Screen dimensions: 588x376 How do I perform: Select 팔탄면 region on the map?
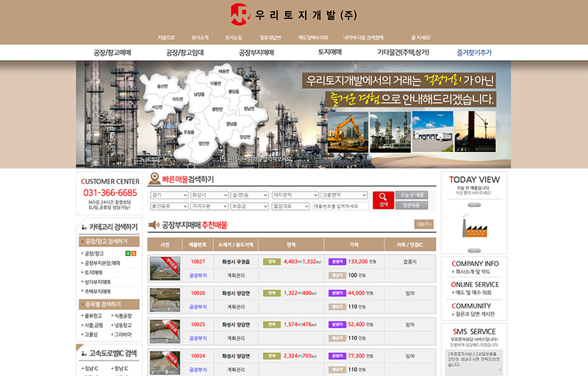coord(217,109)
